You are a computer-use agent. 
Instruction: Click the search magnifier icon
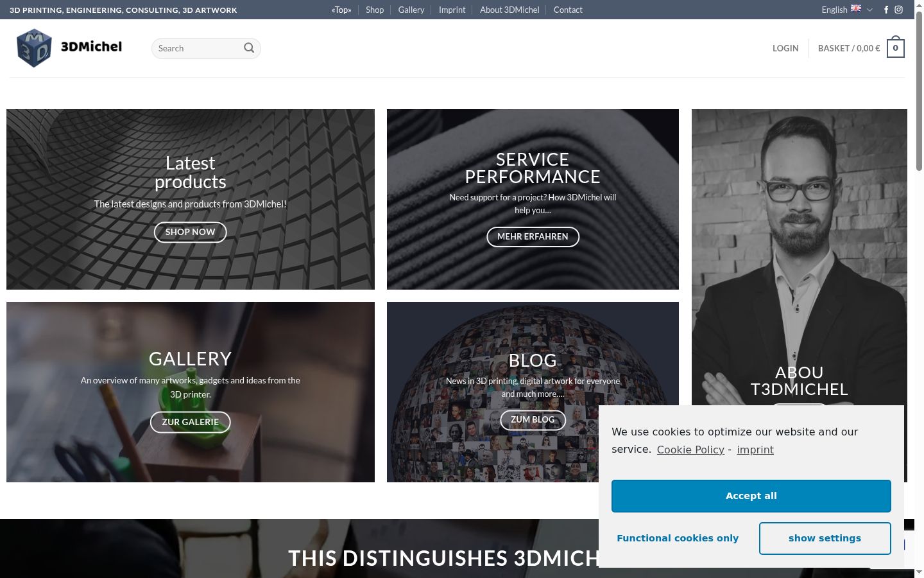(249, 48)
